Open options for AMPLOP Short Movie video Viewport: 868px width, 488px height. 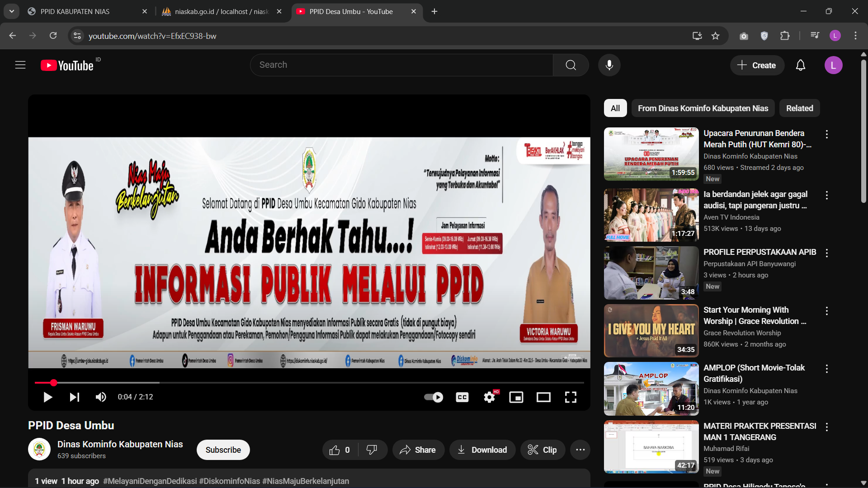tap(826, 369)
